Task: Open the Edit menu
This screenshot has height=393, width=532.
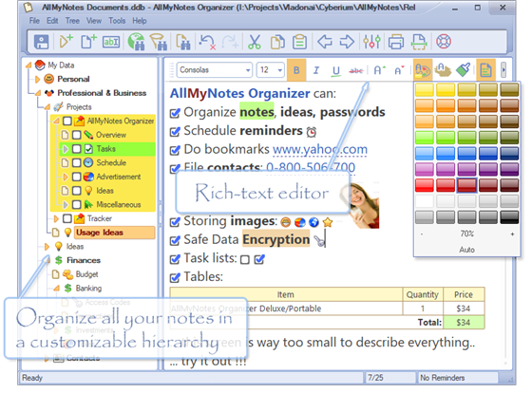Action: pos(52,21)
